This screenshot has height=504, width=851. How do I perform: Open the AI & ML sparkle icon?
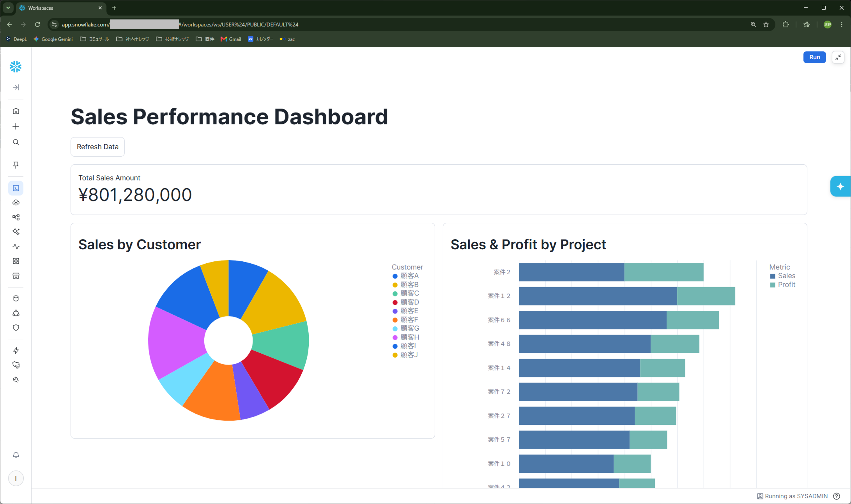point(16,232)
